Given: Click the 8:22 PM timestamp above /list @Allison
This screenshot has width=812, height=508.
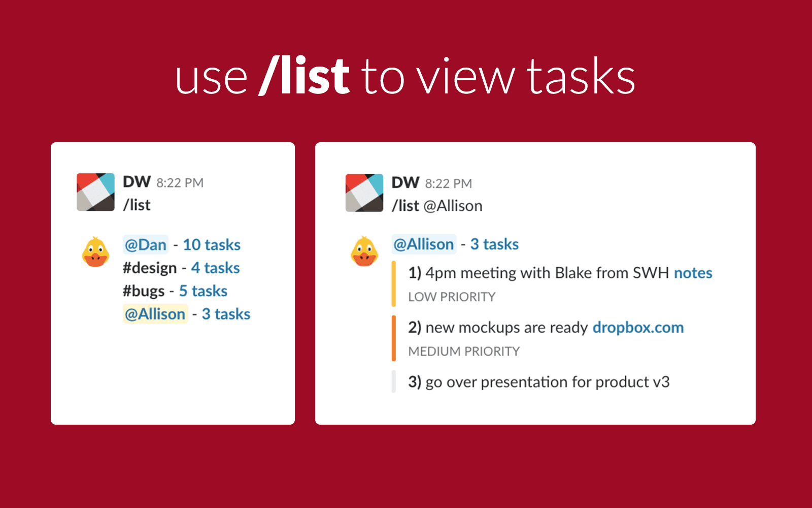Looking at the screenshot, I should coord(448,183).
